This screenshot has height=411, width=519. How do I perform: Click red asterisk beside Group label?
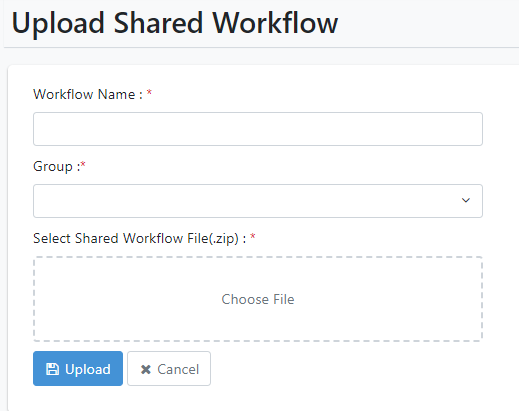click(83, 164)
